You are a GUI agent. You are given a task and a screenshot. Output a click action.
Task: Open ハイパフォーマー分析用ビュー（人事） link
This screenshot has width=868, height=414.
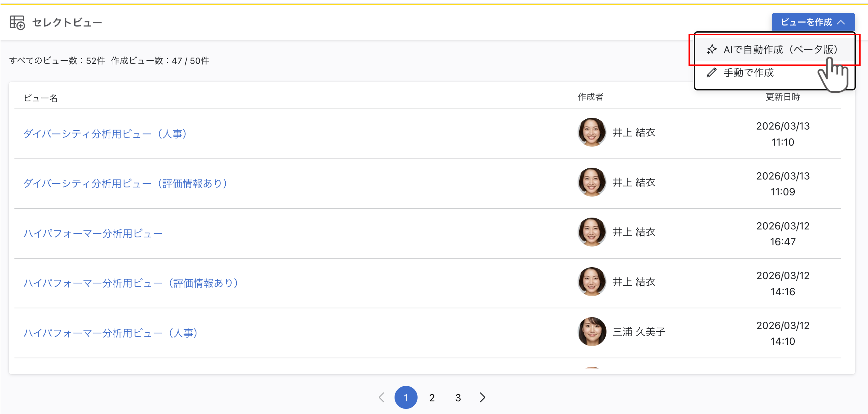pyautogui.click(x=111, y=333)
